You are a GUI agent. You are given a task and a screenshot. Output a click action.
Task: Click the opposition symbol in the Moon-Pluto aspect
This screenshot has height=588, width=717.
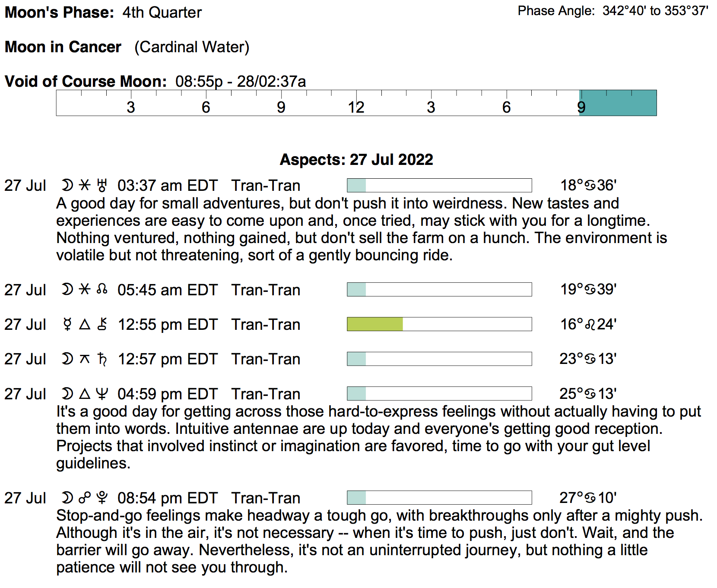[x=85, y=498]
